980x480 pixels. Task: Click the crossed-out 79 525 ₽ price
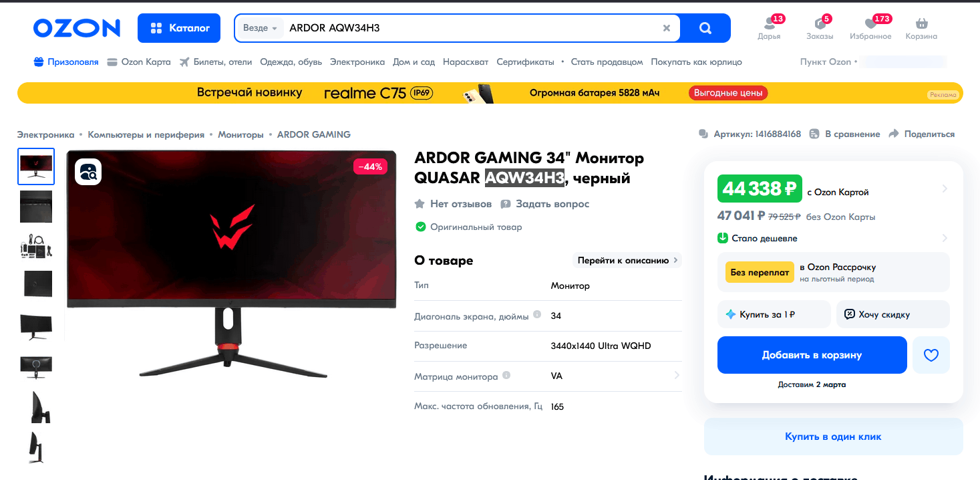pos(785,217)
